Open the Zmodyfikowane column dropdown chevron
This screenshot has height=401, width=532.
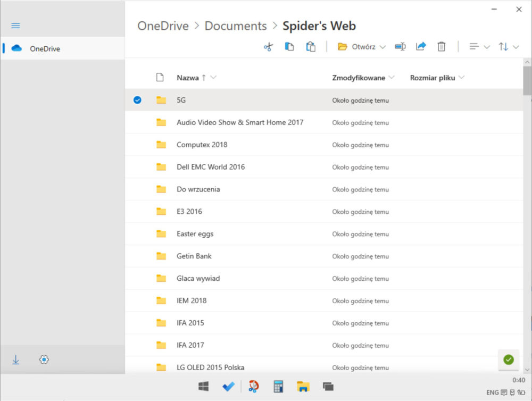(392, 77)
